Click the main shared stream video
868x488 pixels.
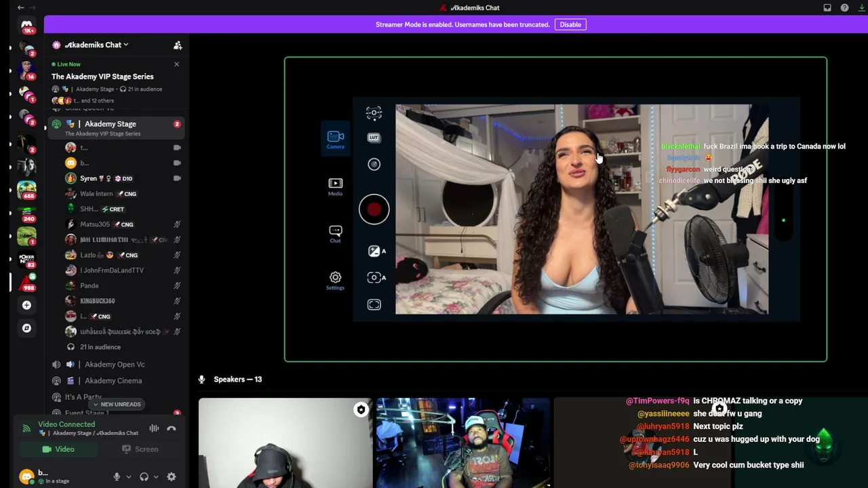(x=555, y=209)
